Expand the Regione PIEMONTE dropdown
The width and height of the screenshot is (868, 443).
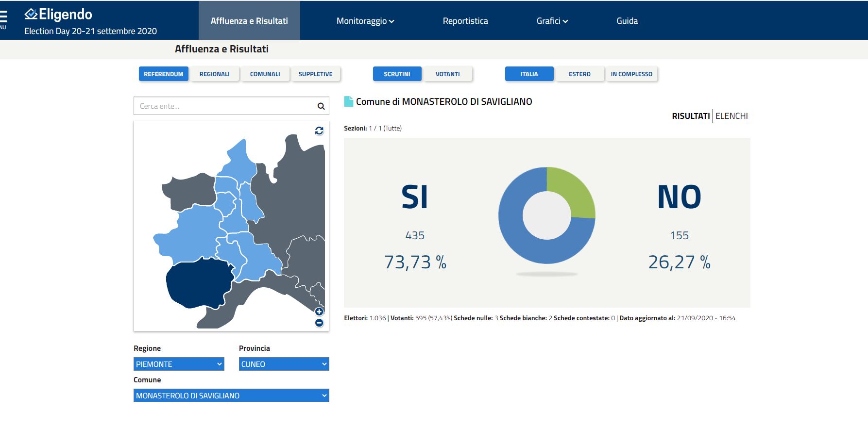(179, 364)
